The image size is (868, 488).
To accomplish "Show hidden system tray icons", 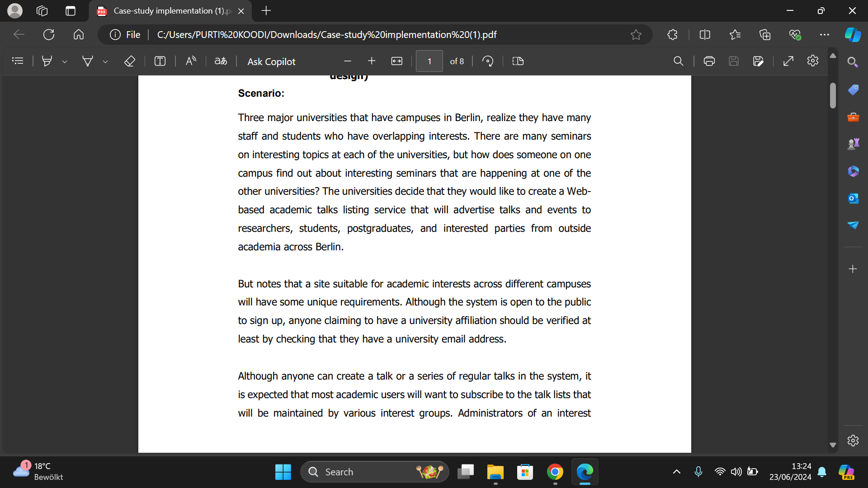I will click(677, 472).
